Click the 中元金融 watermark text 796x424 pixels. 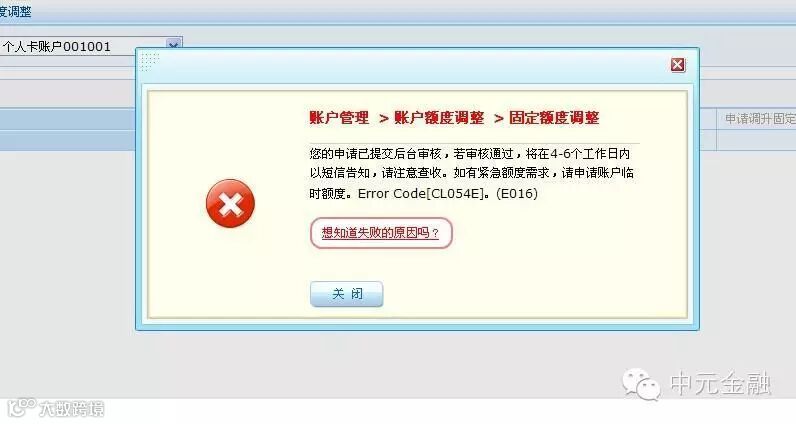721,383
